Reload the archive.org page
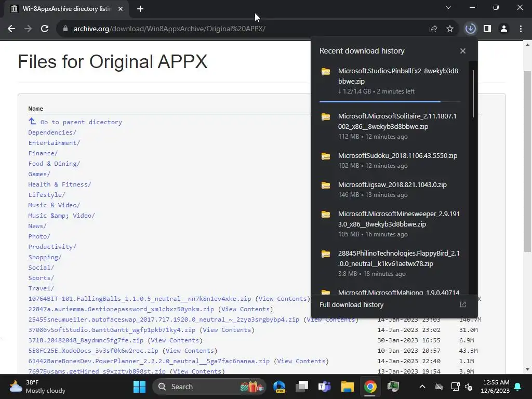 [45, 29]
